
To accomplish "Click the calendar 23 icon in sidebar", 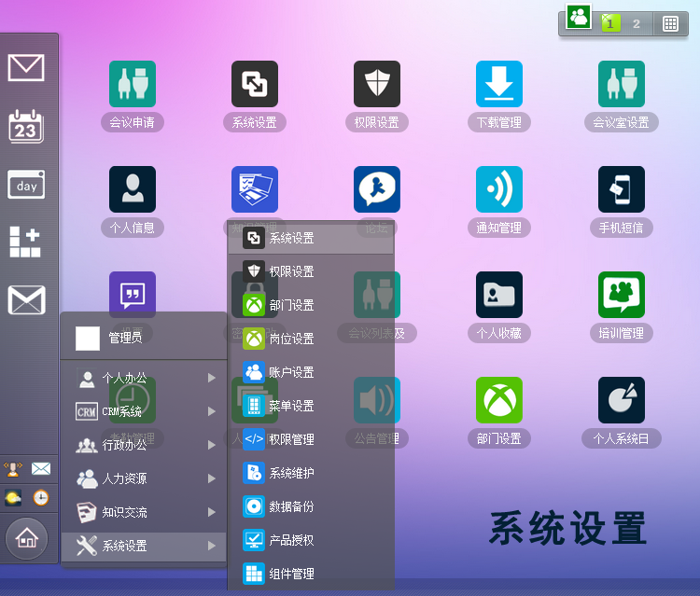I will pos(26,126).
